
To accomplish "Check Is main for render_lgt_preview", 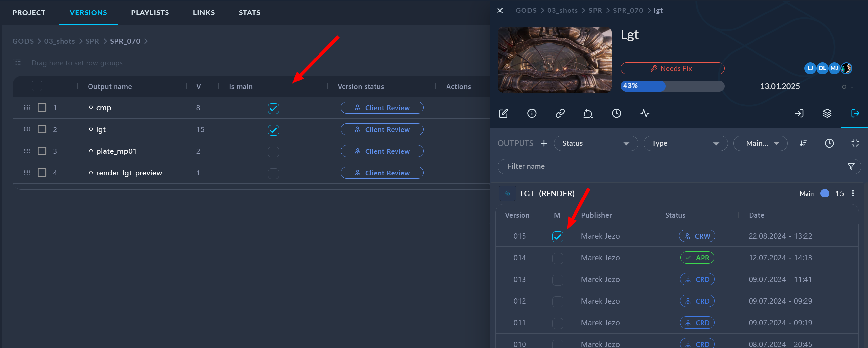I will tap(273, 173).
